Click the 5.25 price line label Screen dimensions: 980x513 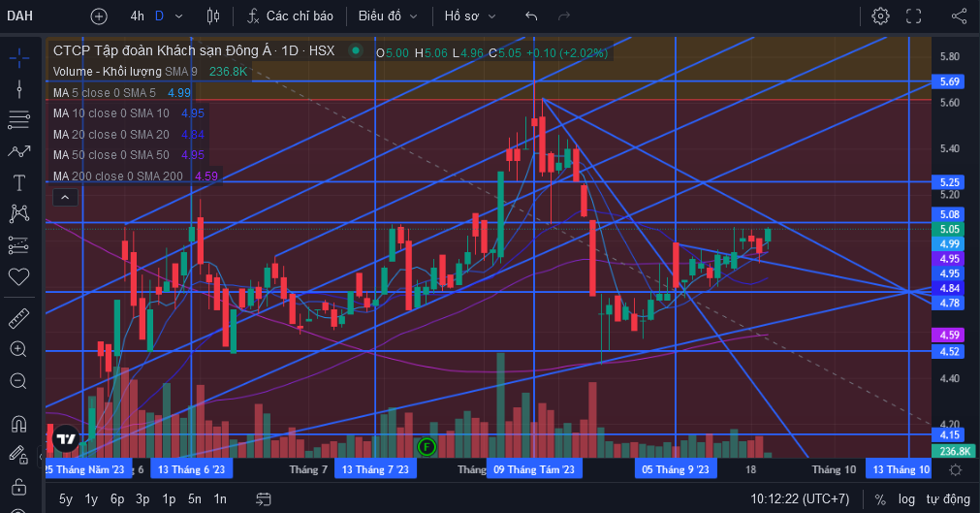click(x=949, y=182)
